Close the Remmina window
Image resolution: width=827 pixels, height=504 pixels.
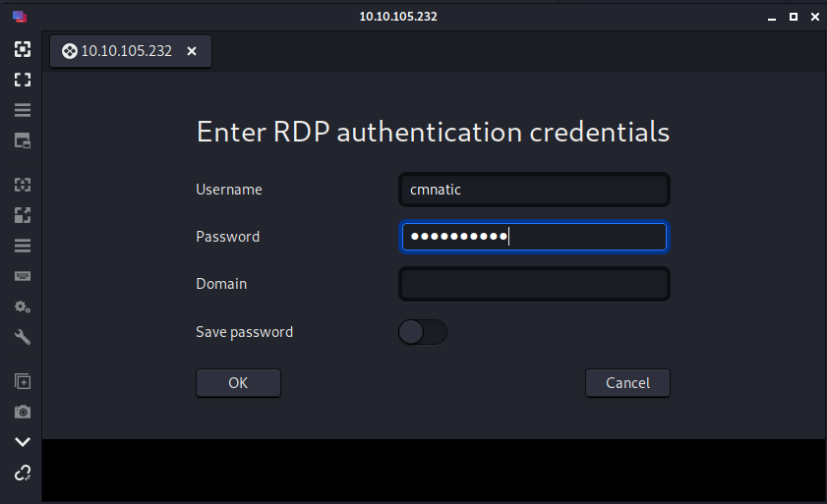point(815,17)
